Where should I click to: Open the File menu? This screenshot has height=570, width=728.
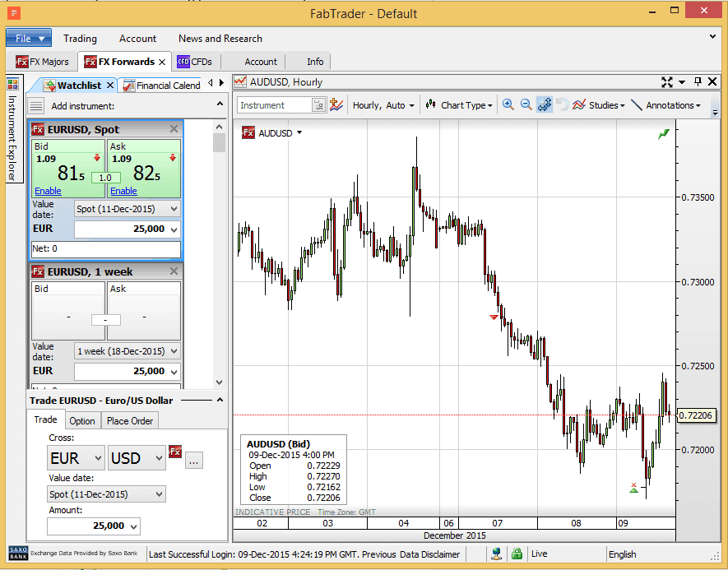(29, 38)
